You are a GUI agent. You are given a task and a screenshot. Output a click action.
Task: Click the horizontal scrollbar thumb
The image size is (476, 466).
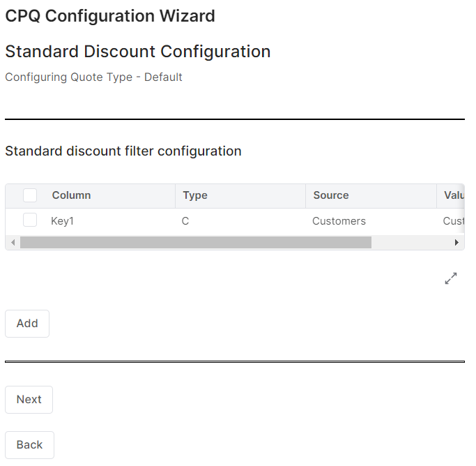pos(195,243)
